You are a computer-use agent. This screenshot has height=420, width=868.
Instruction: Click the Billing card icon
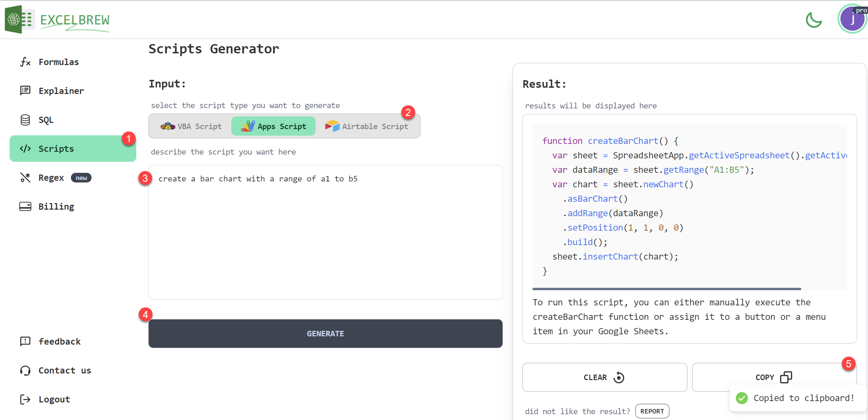coord(25,207)
